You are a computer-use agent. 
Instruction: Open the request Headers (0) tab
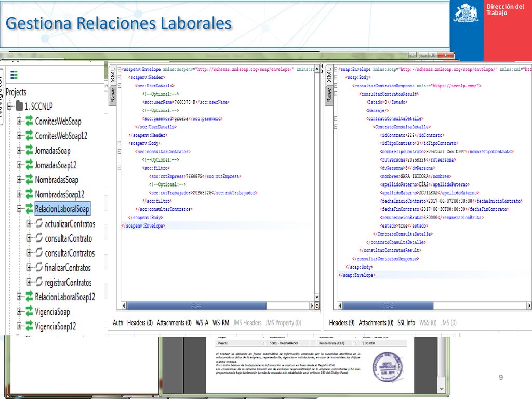coord(140,323)
